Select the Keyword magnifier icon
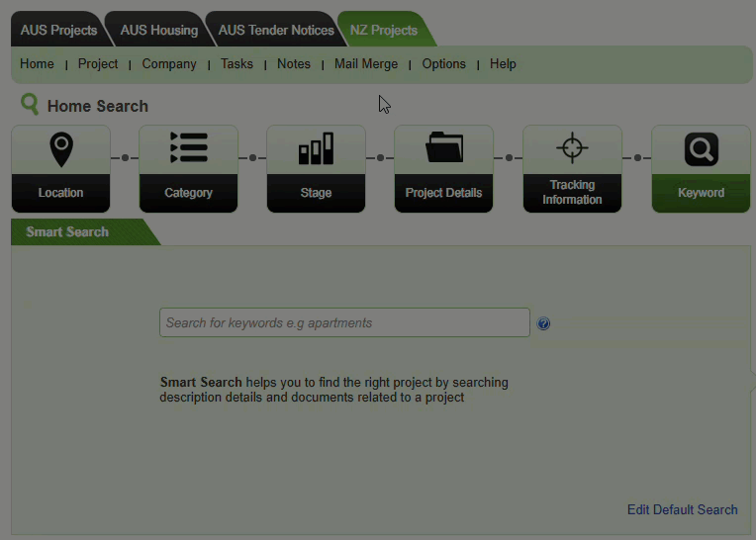756x540 pixels. click(701, 149)
